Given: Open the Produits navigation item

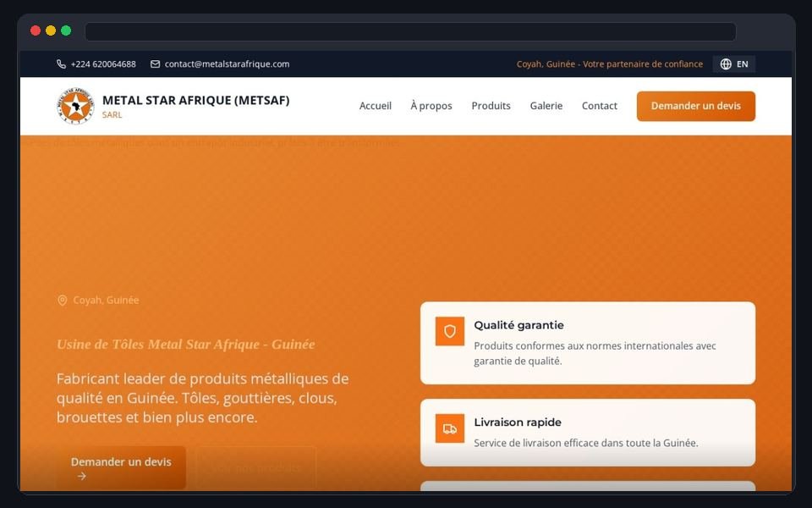Looking at the screenshot, I should (491, 106).
